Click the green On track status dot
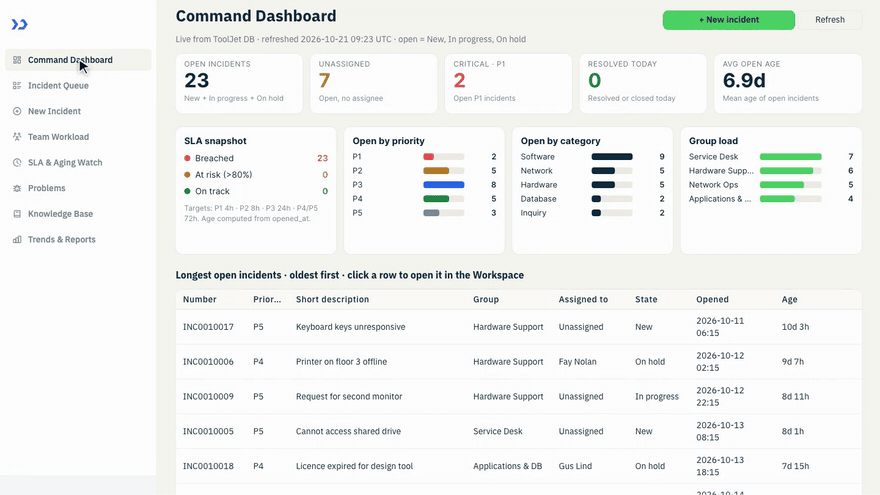Image resolution: width=880 pixels, height=495 pixels. pyautogui.click(x=187, y=191)
